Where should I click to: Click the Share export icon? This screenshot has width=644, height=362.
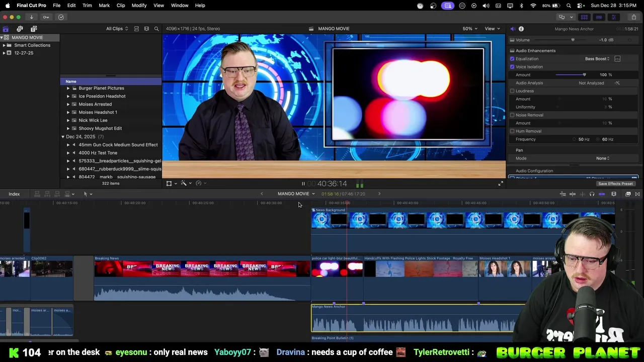[633, 17]
